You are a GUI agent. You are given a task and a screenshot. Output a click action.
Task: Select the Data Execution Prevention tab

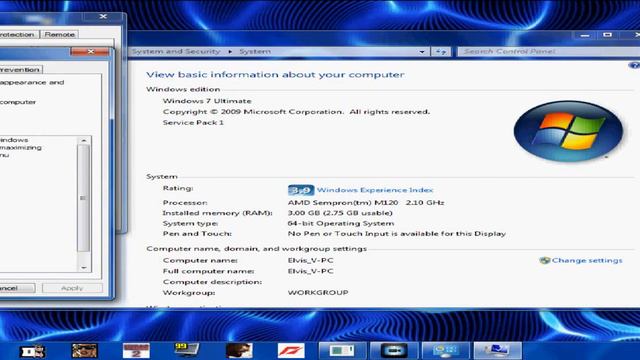tap(20, 69)
